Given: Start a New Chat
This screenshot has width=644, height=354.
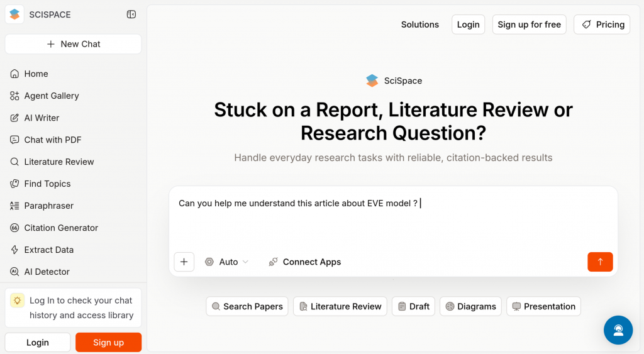Looking at the screenshot, I should pyautogui.click(x=73, y=44).
